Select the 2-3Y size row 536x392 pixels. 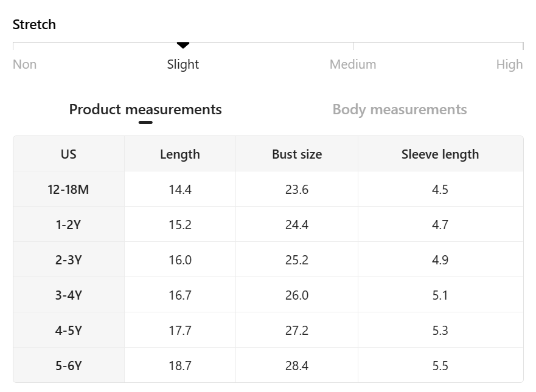[x=69, y=260]
